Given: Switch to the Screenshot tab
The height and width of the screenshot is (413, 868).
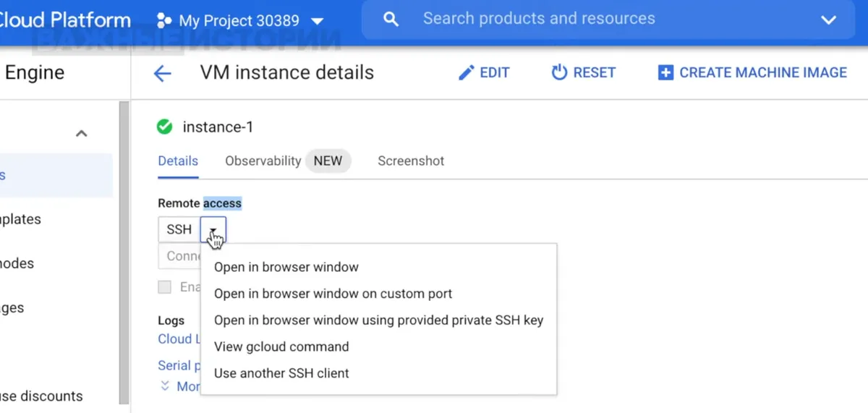Looking at the screenshot, I should [x=411, y=161].
